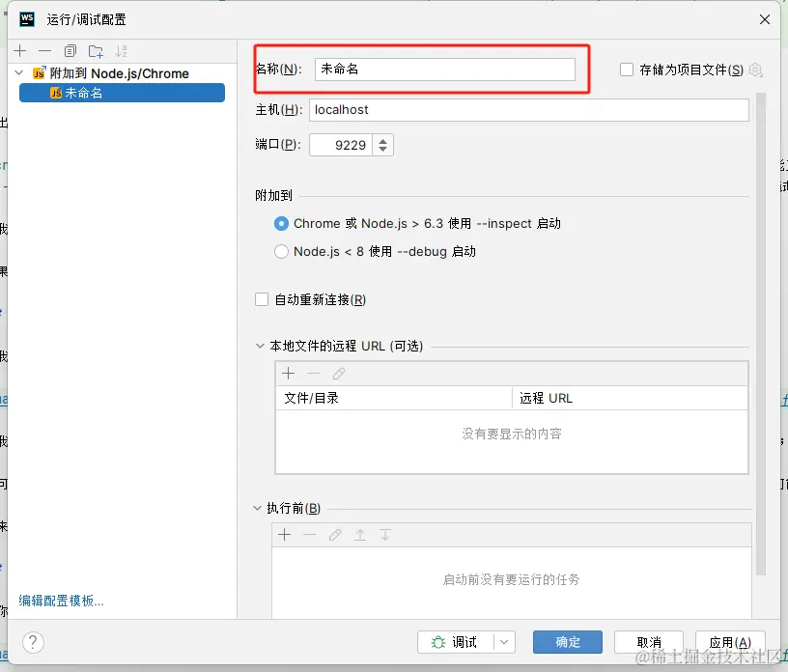The height and width of the screenshot is (672, 788).
Task: Click the 文件/目录 column header
Action: [x=393, y=398]
